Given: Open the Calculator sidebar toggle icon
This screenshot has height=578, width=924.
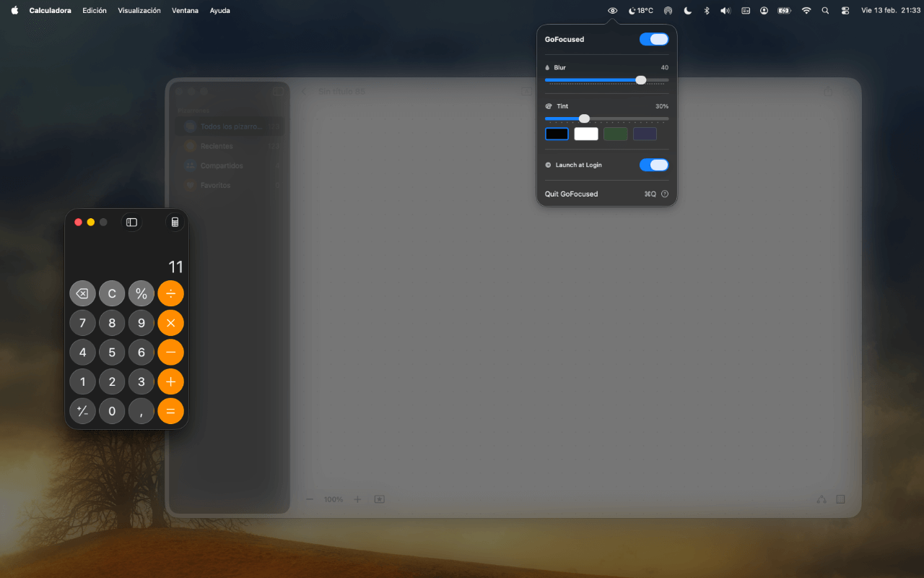Looking at the screenshot, I should pos(131,222).
